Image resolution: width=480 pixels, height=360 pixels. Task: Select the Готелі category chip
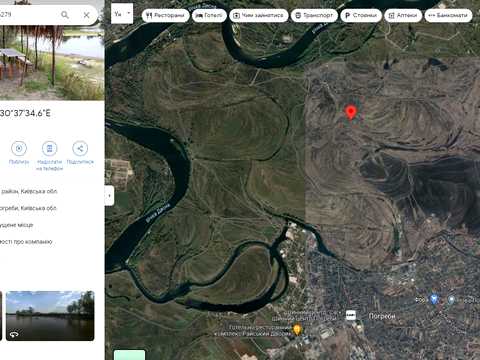tap(209, 15)
